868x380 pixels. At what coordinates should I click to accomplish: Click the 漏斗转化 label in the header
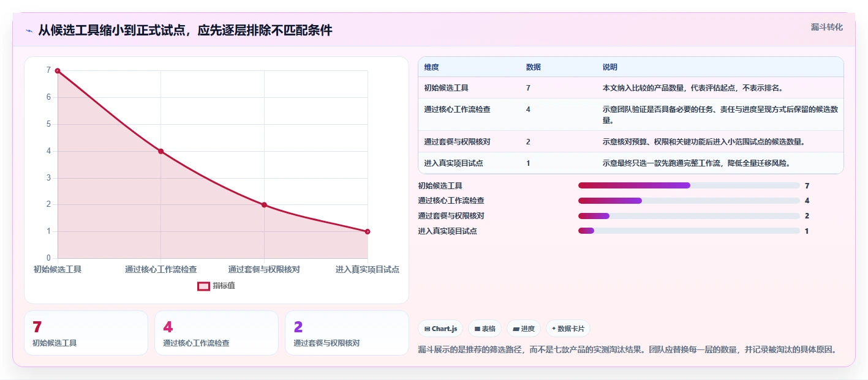(x=826, y=27)
